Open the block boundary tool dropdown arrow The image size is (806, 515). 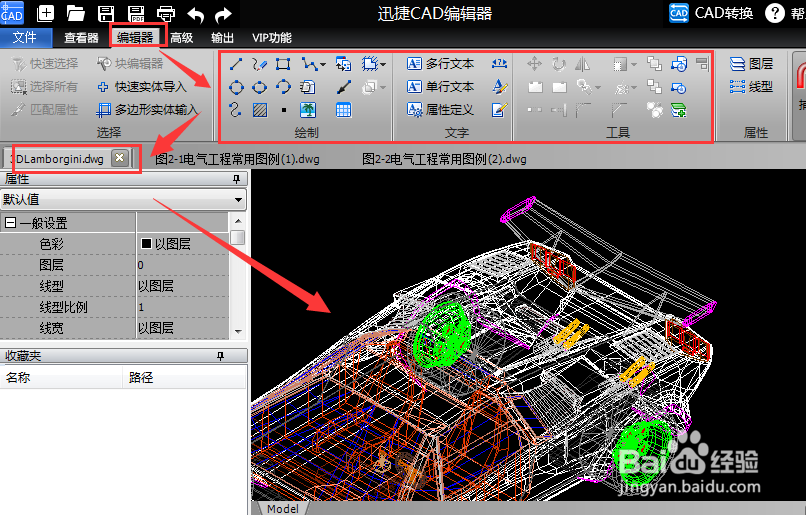[383, 64]
